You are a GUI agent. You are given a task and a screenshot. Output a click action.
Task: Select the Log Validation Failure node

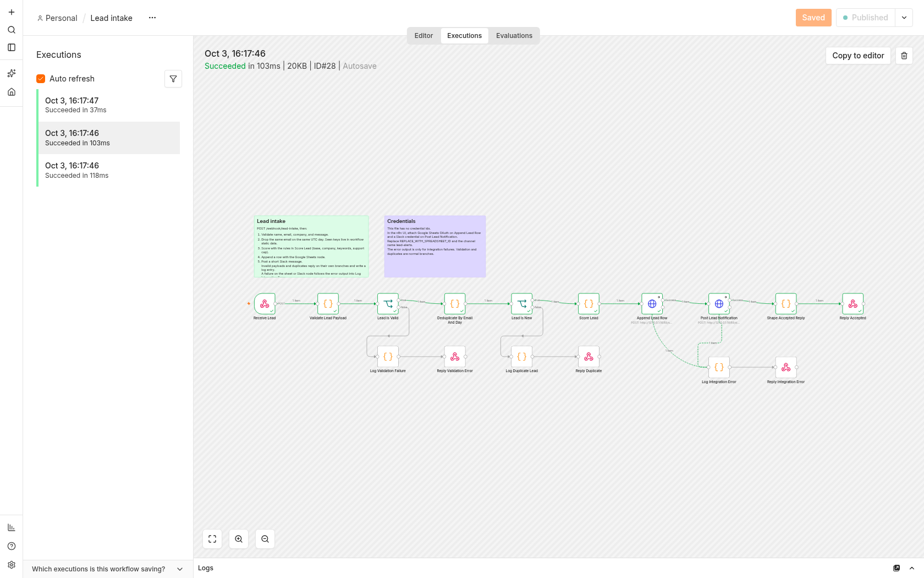[x=388, y=357]
